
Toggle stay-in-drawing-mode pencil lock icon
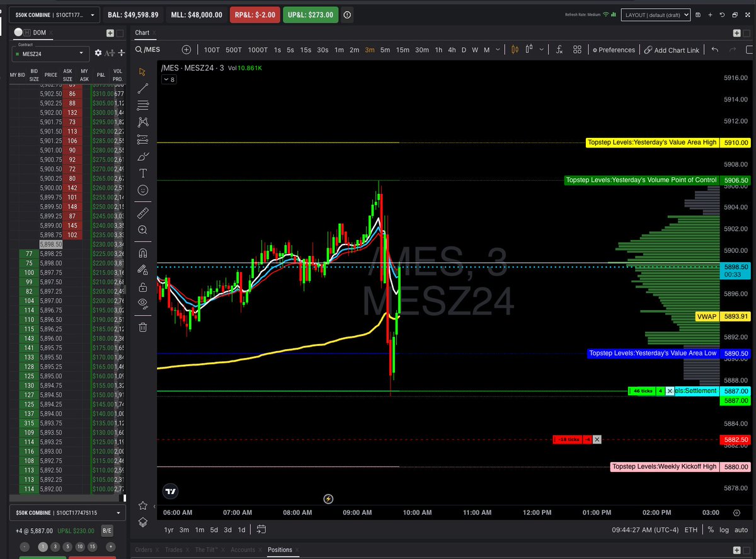pyautogui.click(x=143, y=270)
